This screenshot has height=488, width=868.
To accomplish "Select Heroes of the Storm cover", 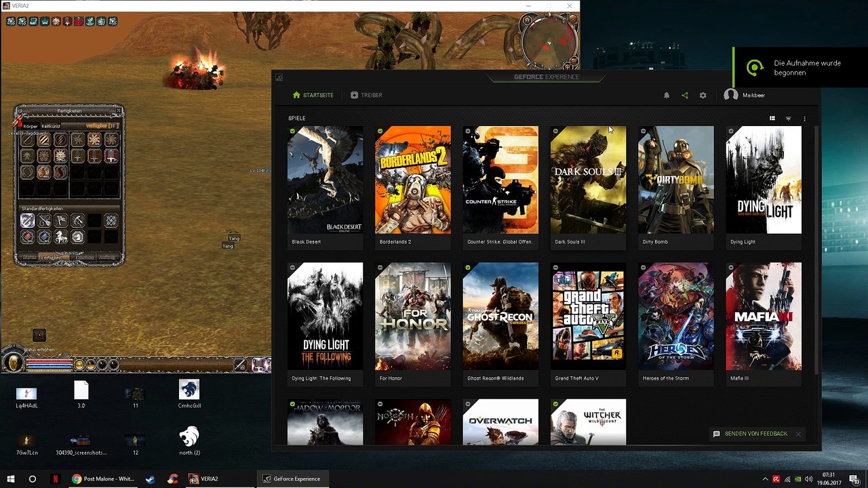I will tap(676, 317).
